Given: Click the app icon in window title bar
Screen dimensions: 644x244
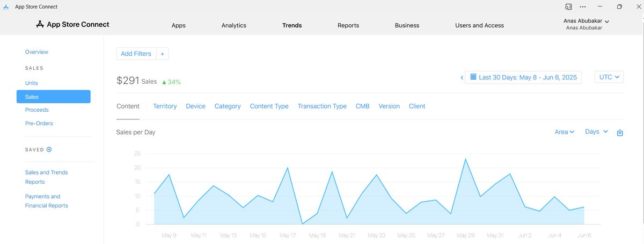Looking at the screenshot, I should [x=6, y=6].
